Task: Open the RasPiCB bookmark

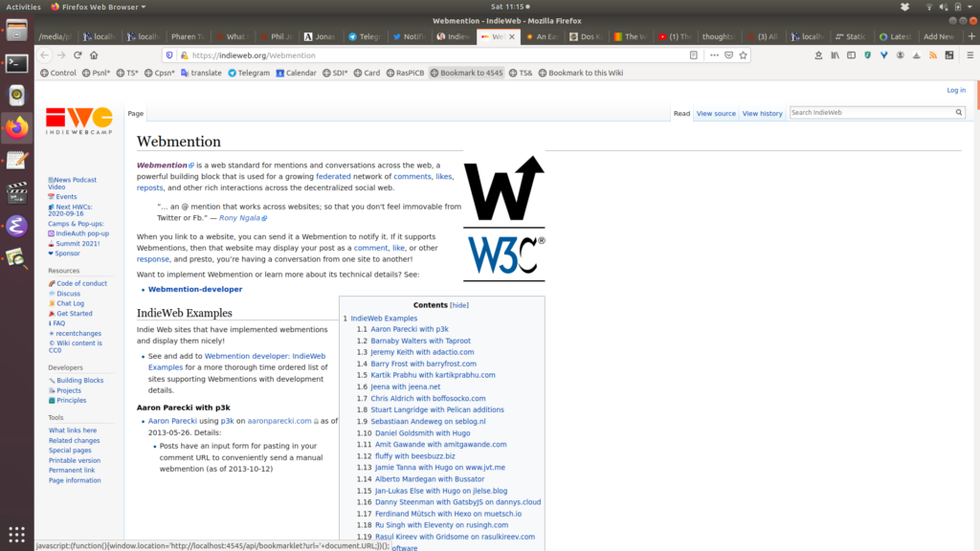Action: click(405, 73)
